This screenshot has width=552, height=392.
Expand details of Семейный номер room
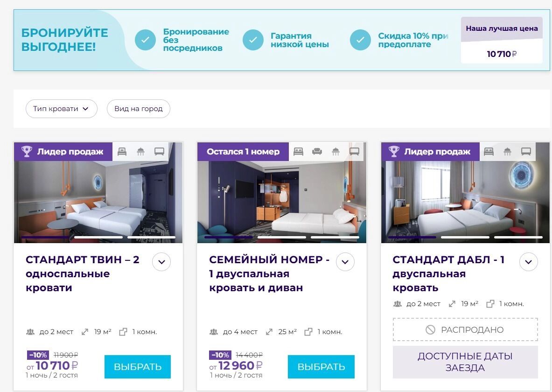[x=345, y=262]
